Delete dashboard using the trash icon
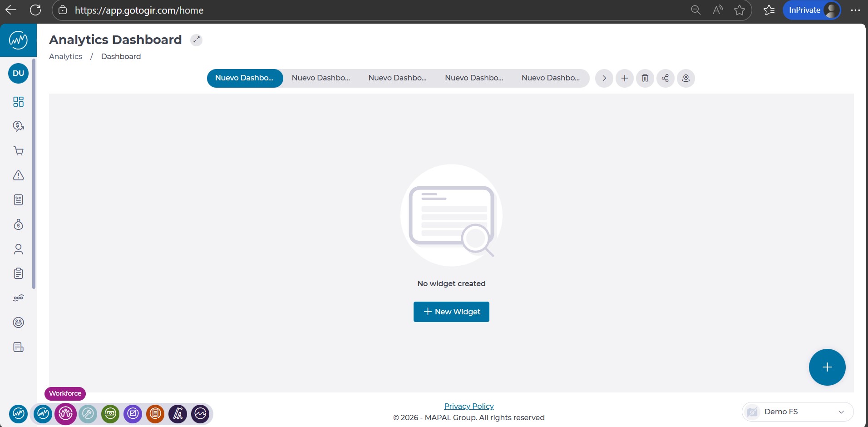The image size is (868, 427). click(x=645, y=78)
